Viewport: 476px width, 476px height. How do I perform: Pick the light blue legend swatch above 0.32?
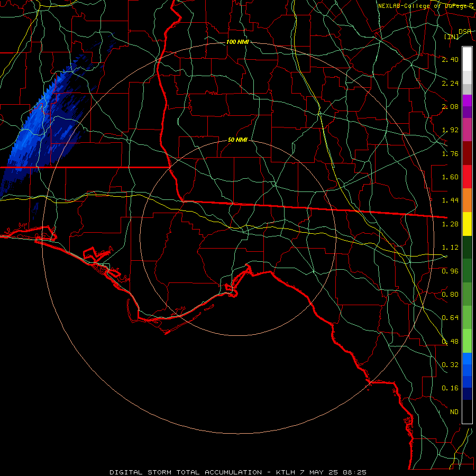click(x=467, y=359)
